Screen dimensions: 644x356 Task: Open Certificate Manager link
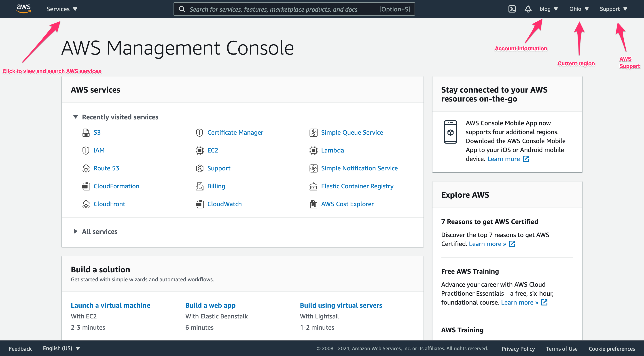pos(235,133)
